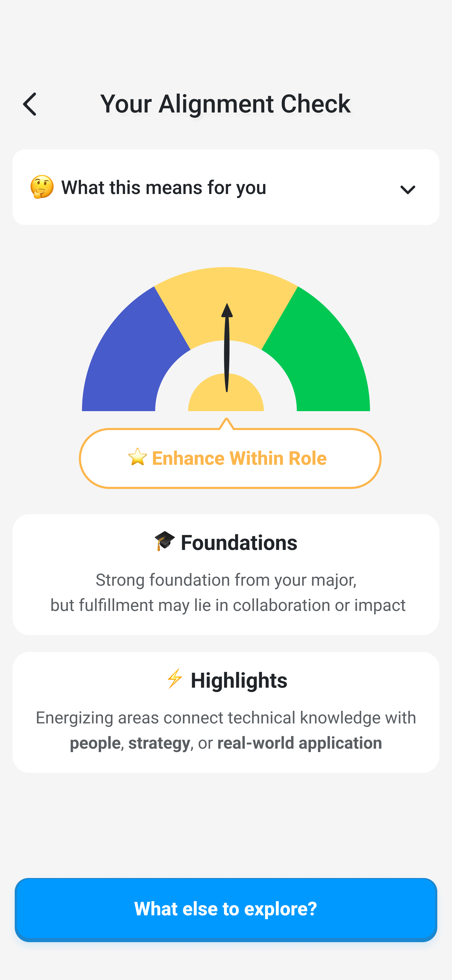The image size is (452, 980).
Task: Click the black gauge needle arrow
Action: [227, 342]
